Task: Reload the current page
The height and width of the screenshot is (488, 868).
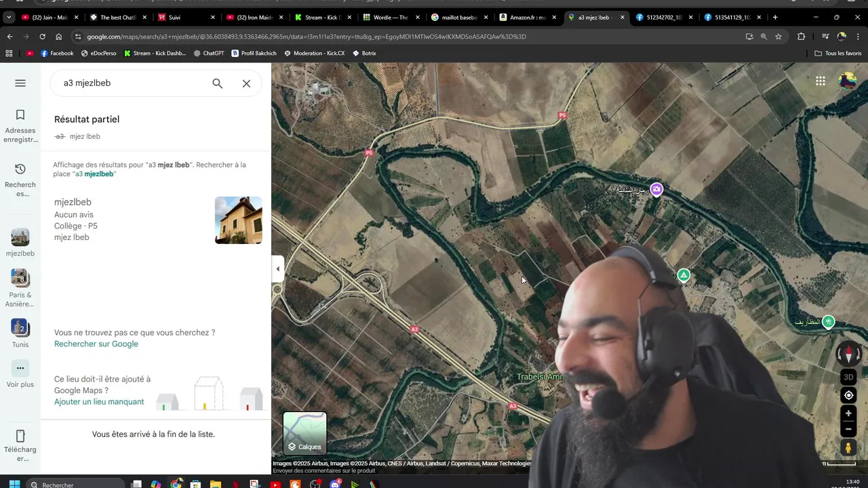Action: pyautogui.click(x=42, y=37)
